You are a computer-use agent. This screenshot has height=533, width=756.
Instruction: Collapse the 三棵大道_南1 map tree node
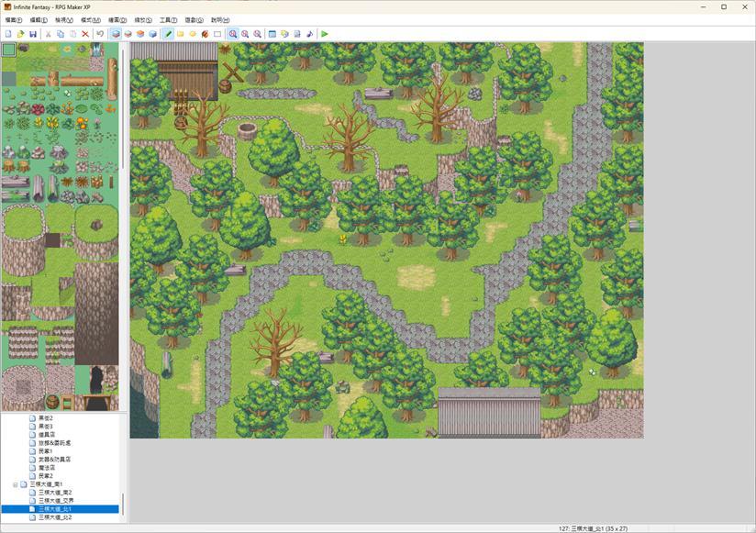pyautogui.click(x=15, y=484)
